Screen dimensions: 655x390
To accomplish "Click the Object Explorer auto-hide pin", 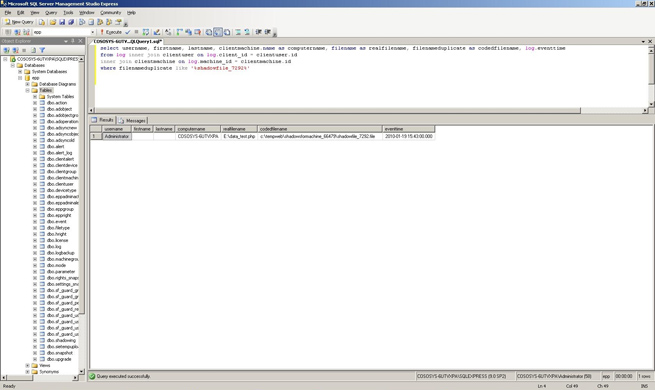I will (73, 41).
